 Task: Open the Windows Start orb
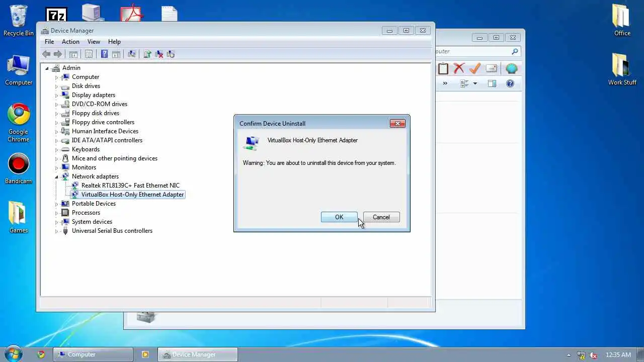(x=13, y=354)
